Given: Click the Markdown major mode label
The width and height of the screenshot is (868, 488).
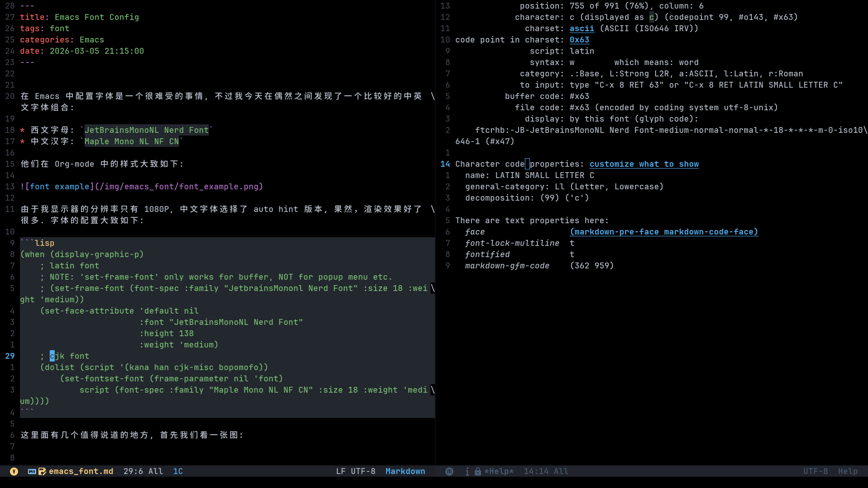Looking at the screenshot, I should (x=405, y=471).
